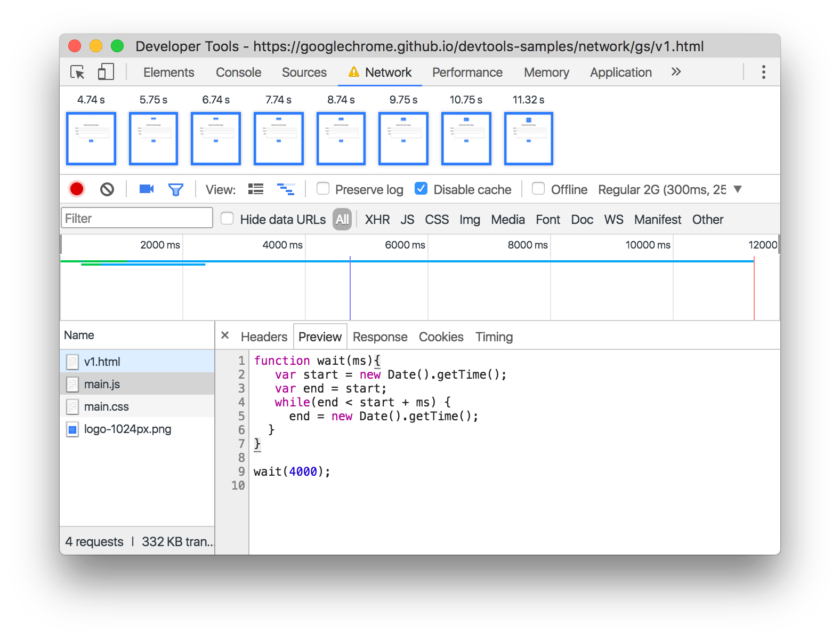Stop recording network log
Image resolution: width=840 pixels, height=640 pixels.
pyautogui.click(x=77, y=189)
